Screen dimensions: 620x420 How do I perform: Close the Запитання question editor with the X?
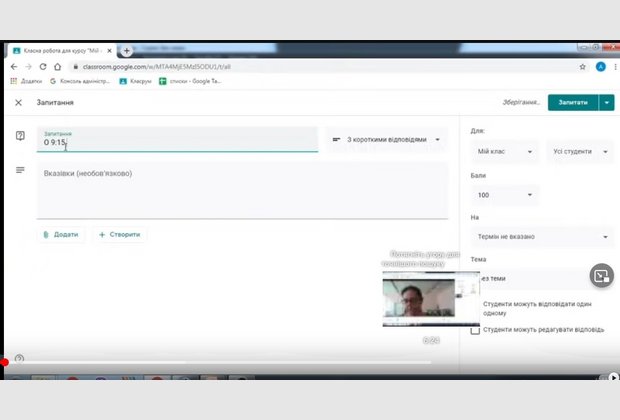coord(18,102)
